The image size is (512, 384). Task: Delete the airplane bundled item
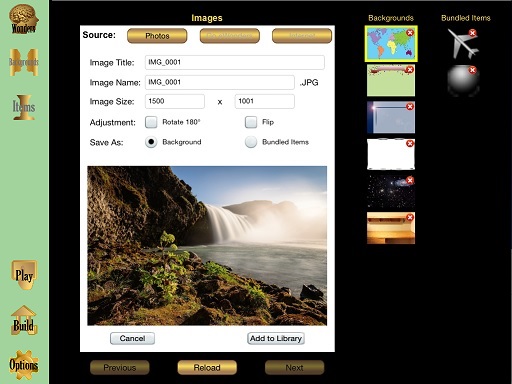pyautogui.click(x=472, y=33)
